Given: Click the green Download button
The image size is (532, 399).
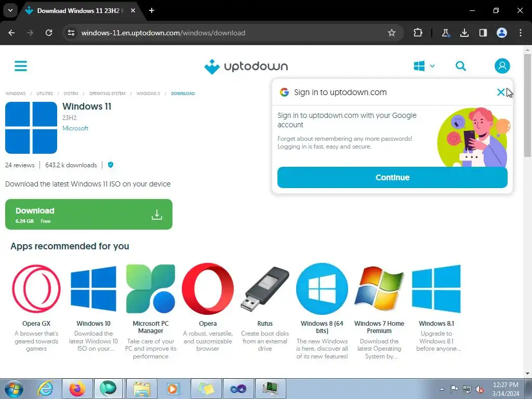Looking at the screenshot, I should (x=88, y=214).
